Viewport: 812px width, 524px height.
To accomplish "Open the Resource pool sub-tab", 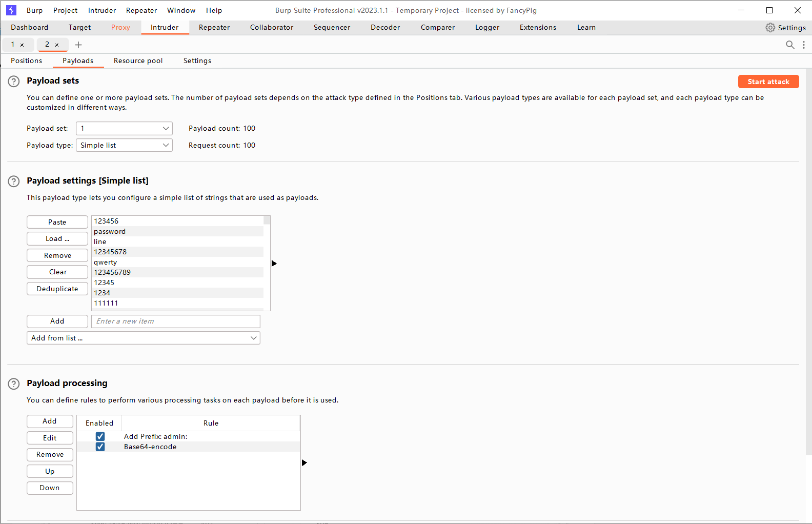I will coord(138,61).
